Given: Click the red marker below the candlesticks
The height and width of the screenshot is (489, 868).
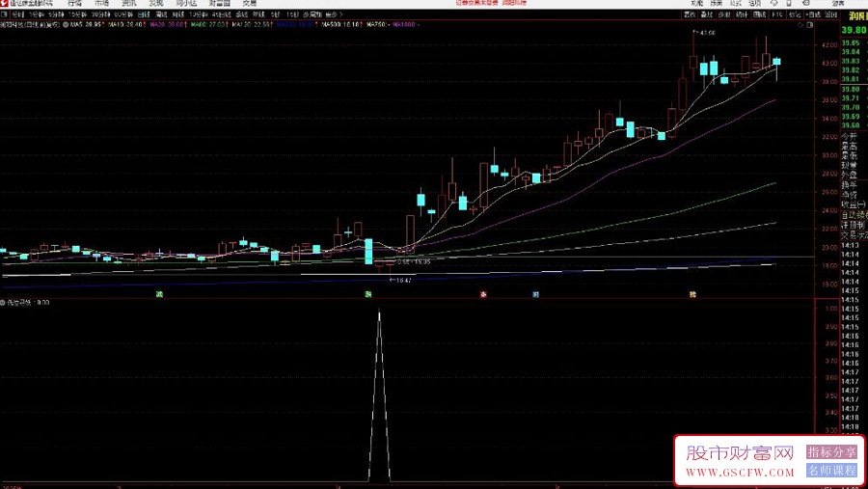Looking at the screenshot, I should pyautogui.click(x=483, y=294).
